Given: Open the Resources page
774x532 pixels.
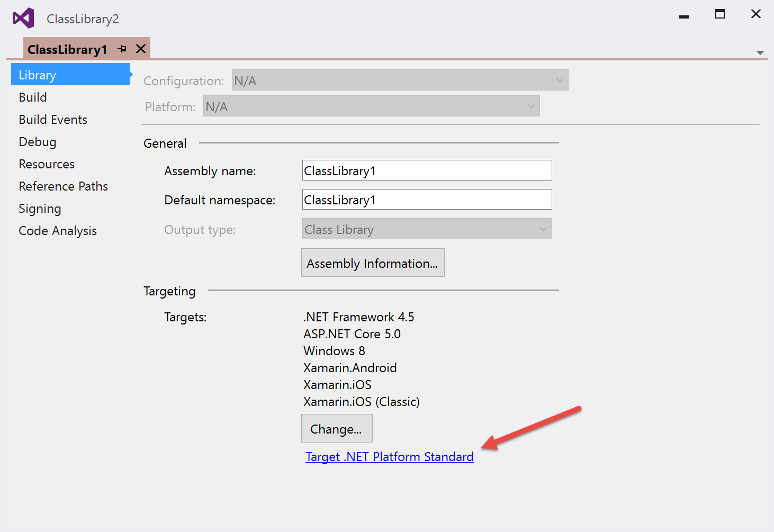Looking at the screenshot, I should coord(47,164).
